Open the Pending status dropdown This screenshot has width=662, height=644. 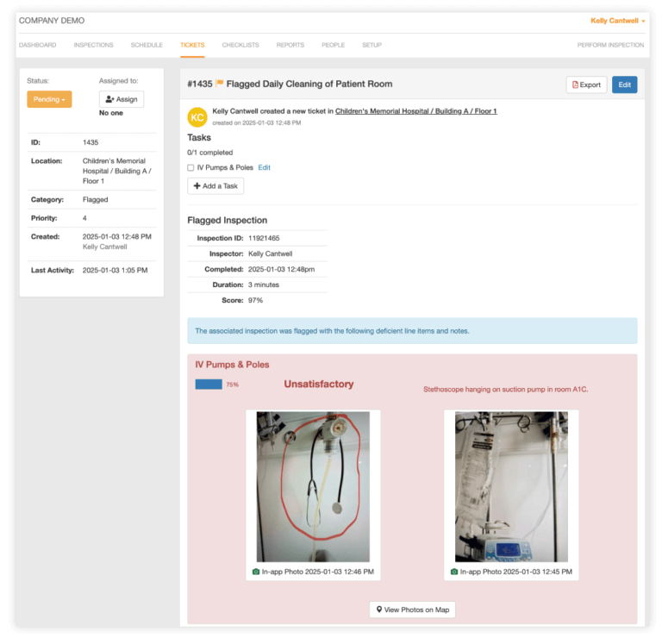point(49,99)
